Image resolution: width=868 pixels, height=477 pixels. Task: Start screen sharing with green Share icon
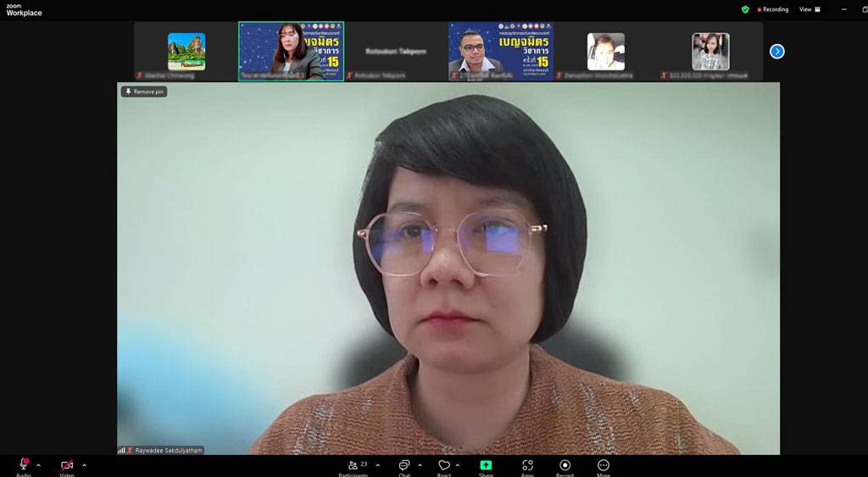pos(486,465)
